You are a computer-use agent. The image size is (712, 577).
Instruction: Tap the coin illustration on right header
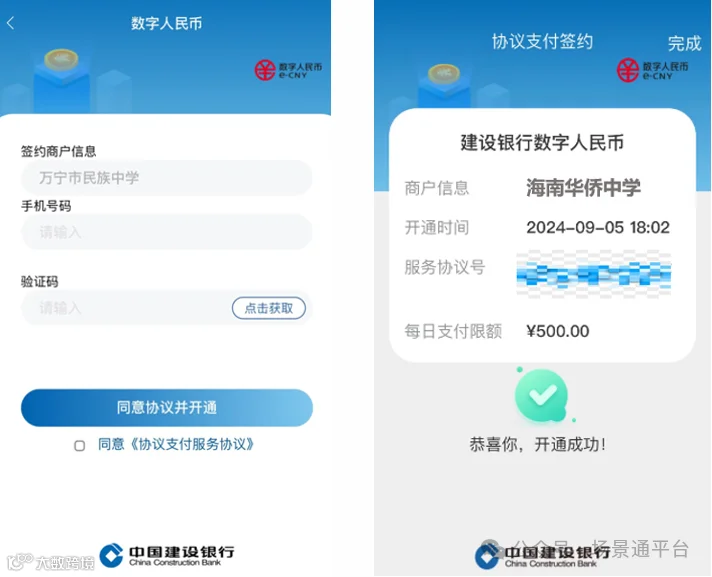(444, 73)
